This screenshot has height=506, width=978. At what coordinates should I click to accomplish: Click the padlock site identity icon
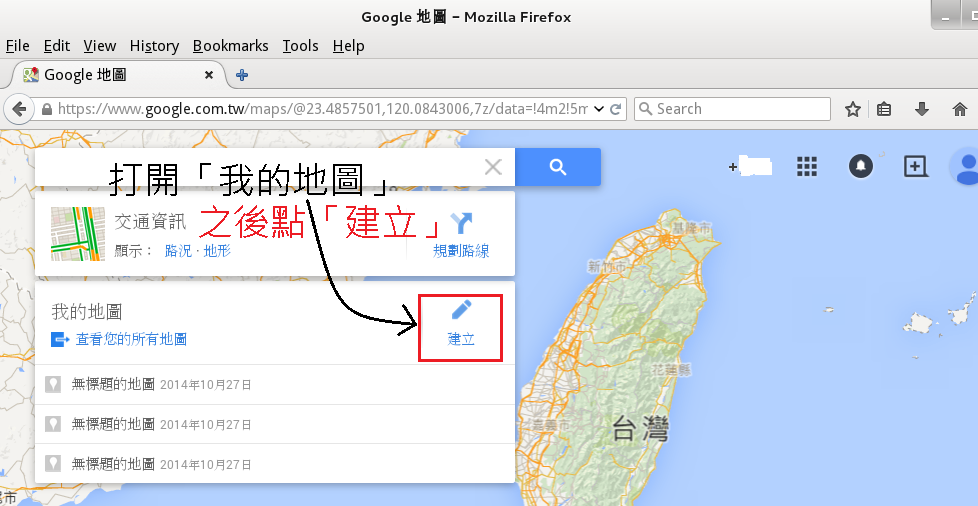(x=46, y=109)
